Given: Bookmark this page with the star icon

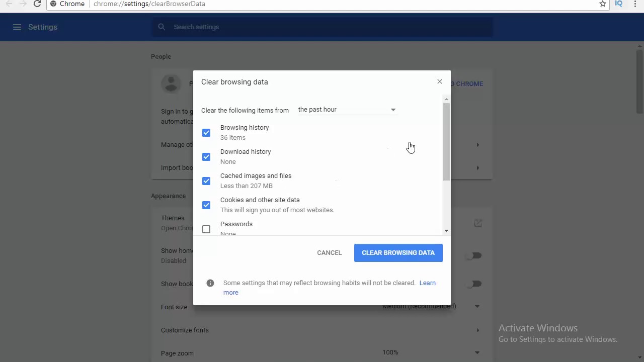Looking at the screenshot, I should (602, 4).
